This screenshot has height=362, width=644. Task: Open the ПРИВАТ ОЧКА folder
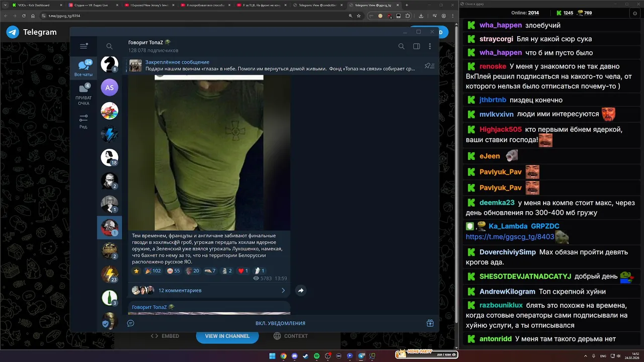point(84,95)
